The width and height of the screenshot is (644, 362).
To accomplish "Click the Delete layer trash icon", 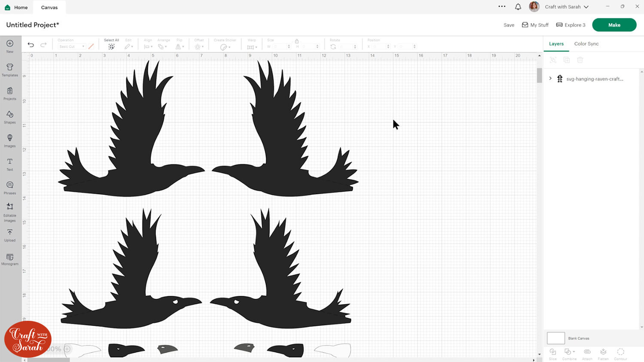I will 580,60.
